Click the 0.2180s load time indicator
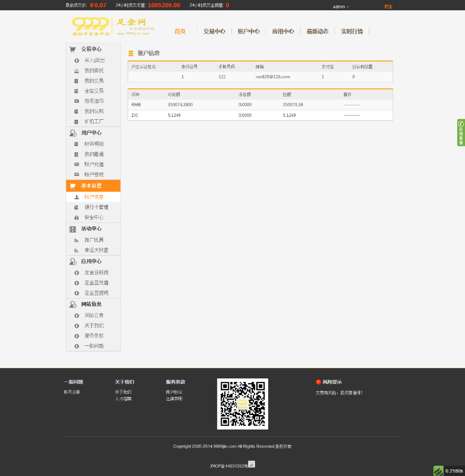The width and height of the screenshot is (465, 476). coord(454,471)
